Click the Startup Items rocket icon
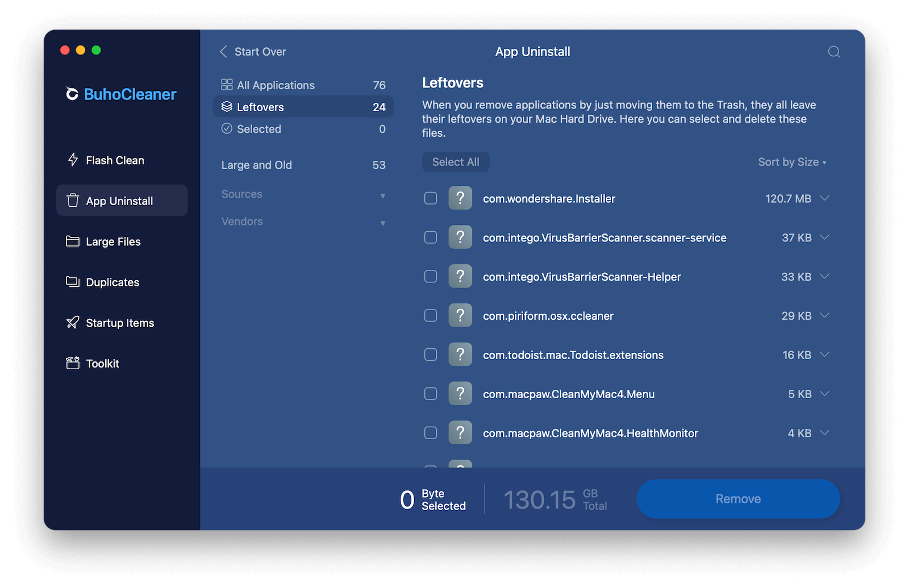This screenshot has width=909, height=588. [x=73, y=323]
